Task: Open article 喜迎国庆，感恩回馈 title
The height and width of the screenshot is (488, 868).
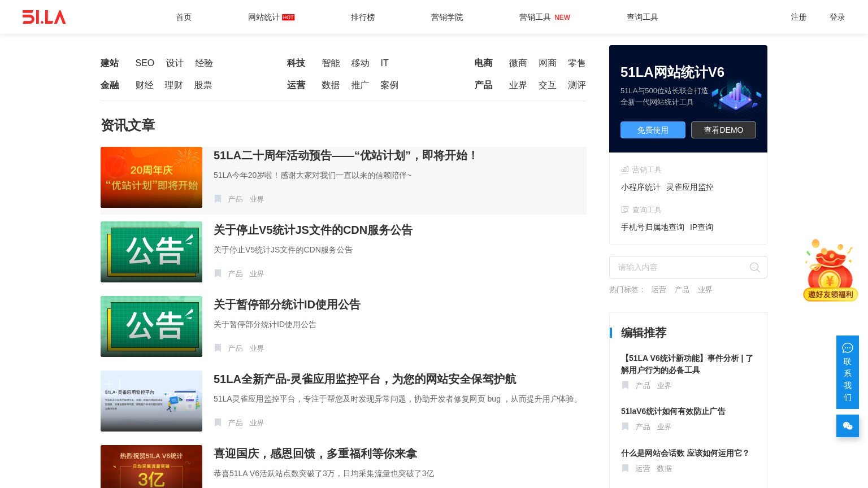Action: pos(315,454)
